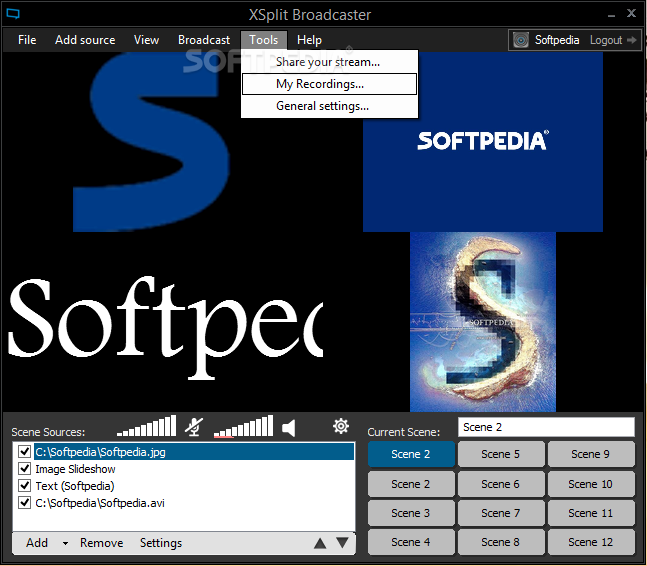Switch to the gray Scene 2 button
647x566 pixels.
[x=411, y=483]
